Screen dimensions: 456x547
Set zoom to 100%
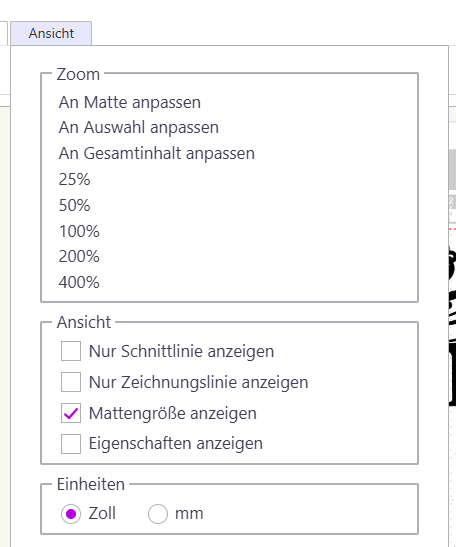click(x=79, y=231)
